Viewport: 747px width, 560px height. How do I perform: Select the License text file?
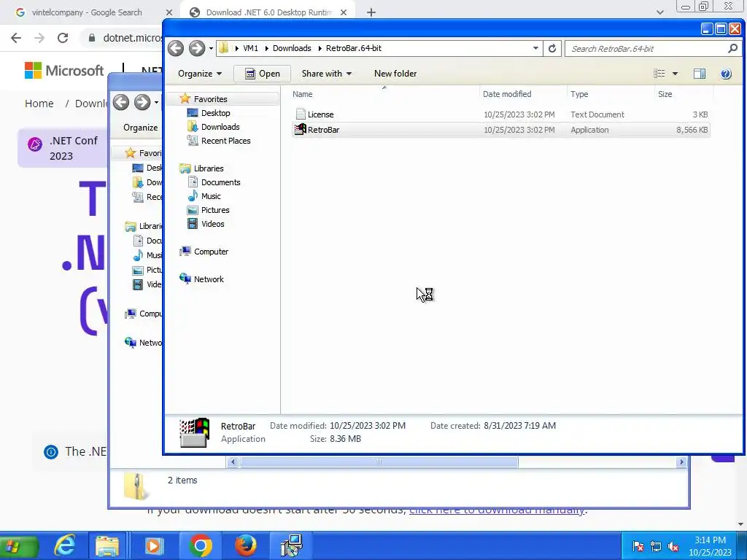[500, 114]
